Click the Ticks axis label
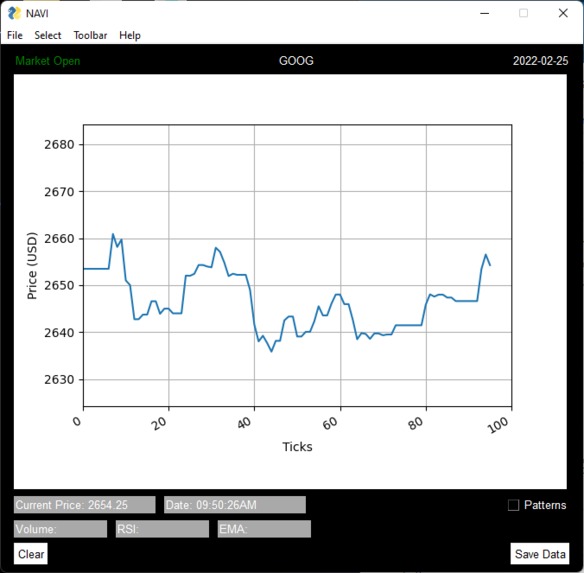Image resolution: width=584 pixels, height=573 pixels. click(x=297, y=447)
